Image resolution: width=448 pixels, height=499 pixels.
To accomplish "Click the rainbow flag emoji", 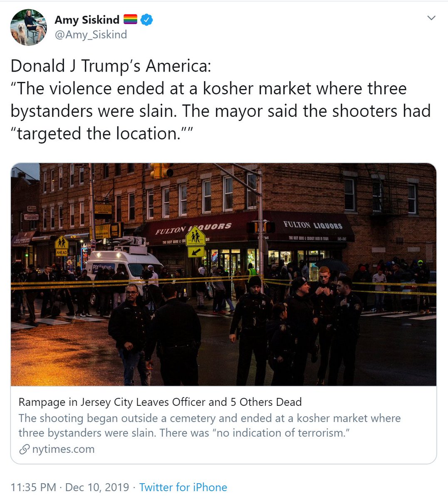I will pos(130,20).
